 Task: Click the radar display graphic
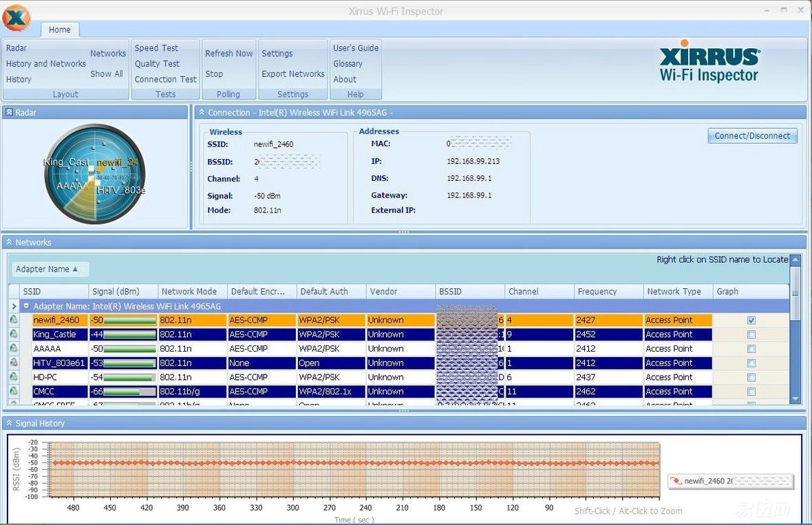[x=94, y=173]
